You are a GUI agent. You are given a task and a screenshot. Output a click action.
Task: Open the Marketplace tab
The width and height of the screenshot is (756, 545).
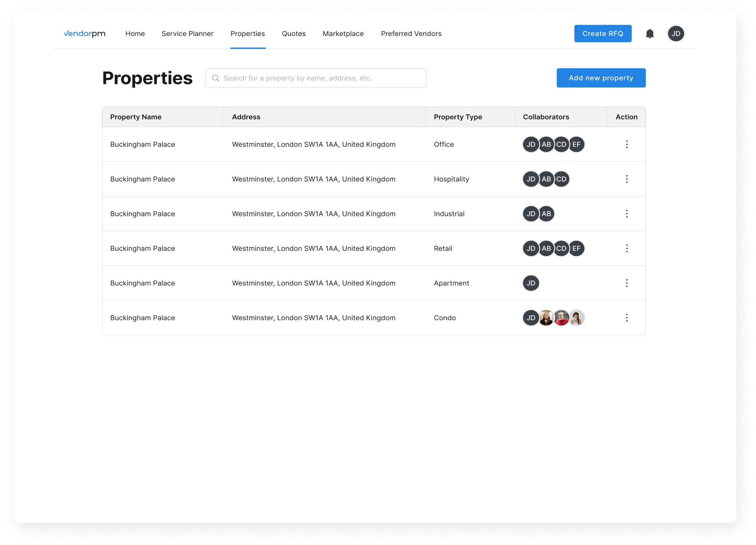point(343,33)
